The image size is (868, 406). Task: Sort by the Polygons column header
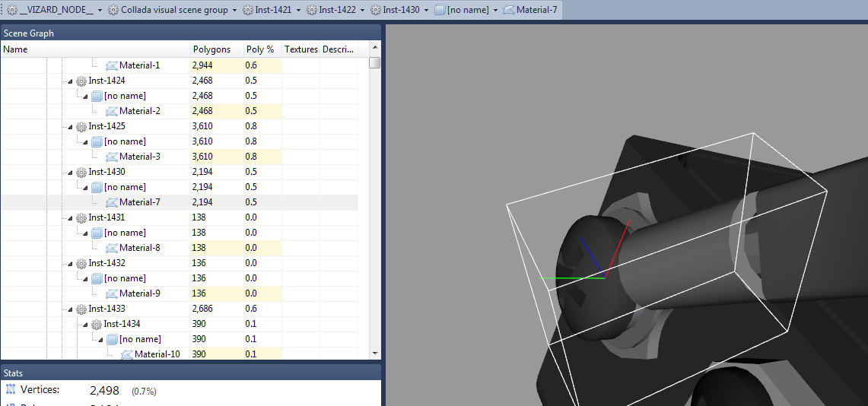217,49
